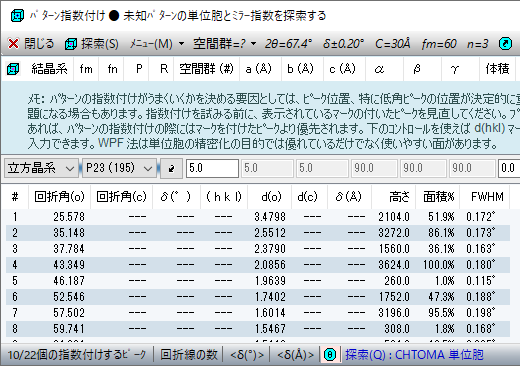Click the cyan arrow icon after n=3

tap(505, 44)
